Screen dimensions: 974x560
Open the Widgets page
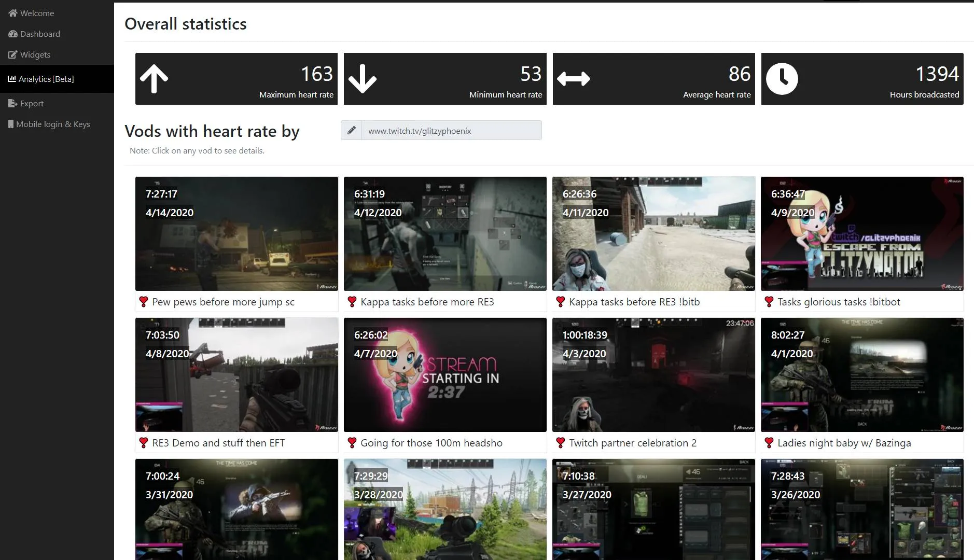(57, 54)
